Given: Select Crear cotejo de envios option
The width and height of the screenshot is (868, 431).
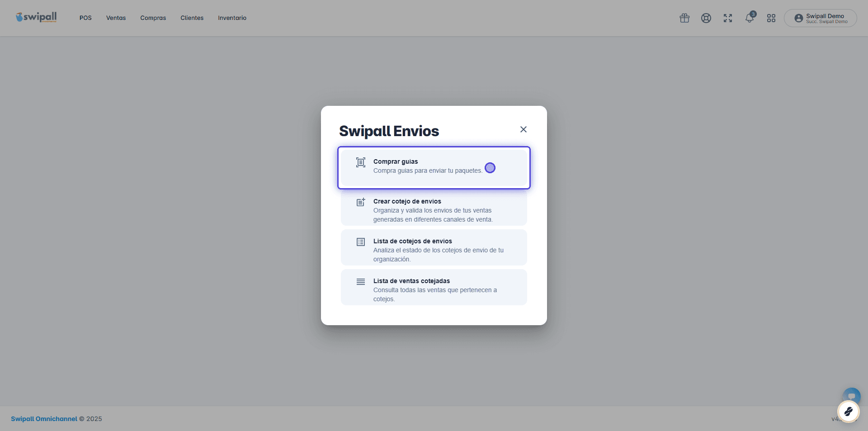Looking at the screenshot, I should [434, 208].
